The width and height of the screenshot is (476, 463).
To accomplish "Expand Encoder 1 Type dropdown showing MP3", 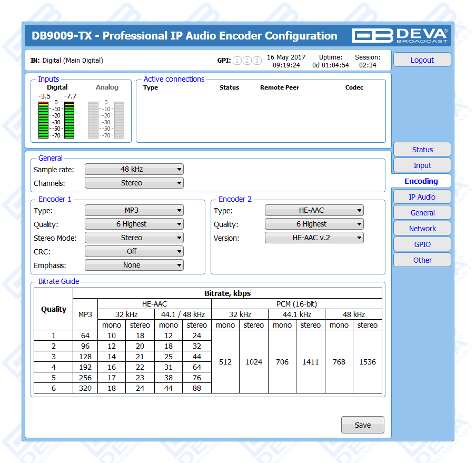I will point(134,210).
